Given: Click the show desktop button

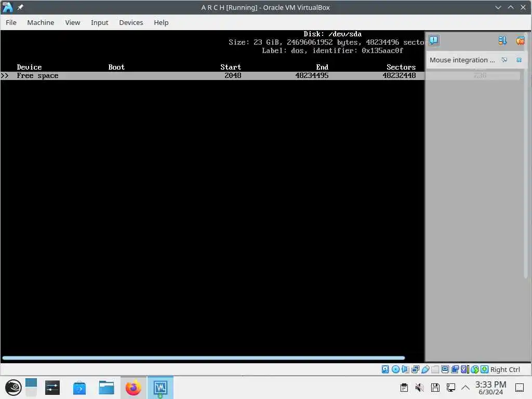Looking at the screenshot, I should (520, 388).
